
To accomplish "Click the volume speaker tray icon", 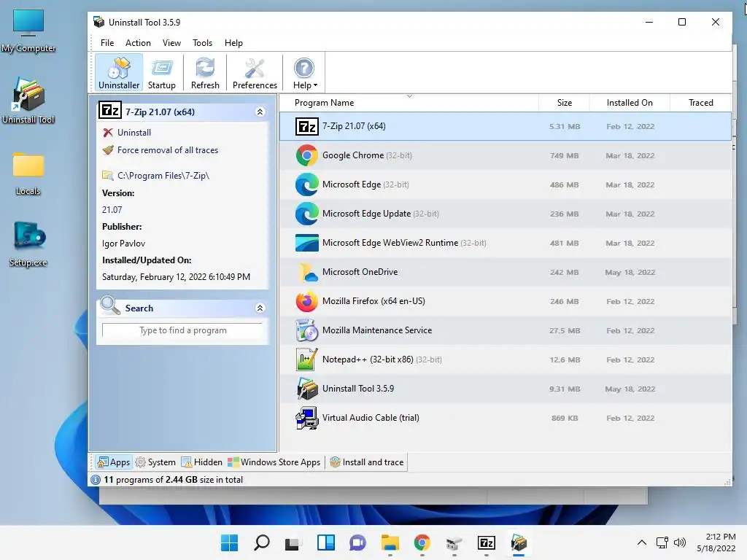I will click(680, 542).
